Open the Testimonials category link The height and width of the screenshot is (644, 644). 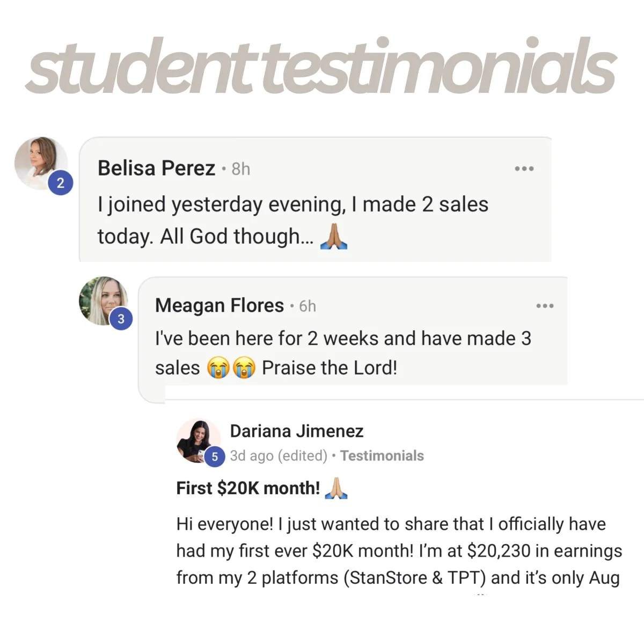coord(382,456)
